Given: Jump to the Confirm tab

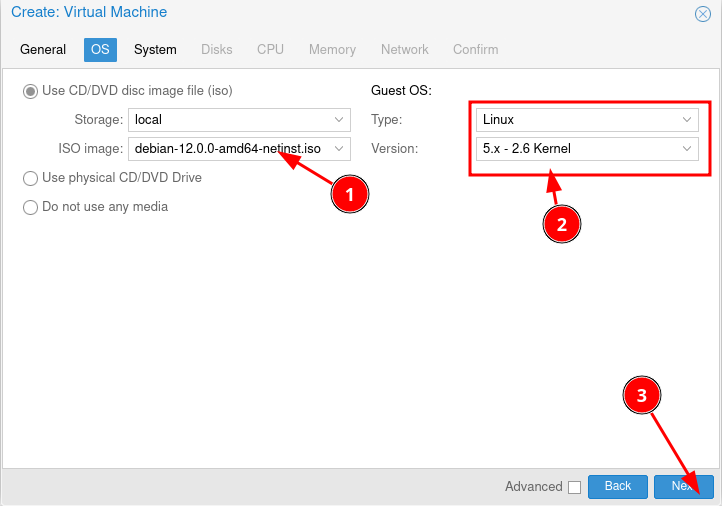Looking at the screenshot, I should [x=475, y=49].
